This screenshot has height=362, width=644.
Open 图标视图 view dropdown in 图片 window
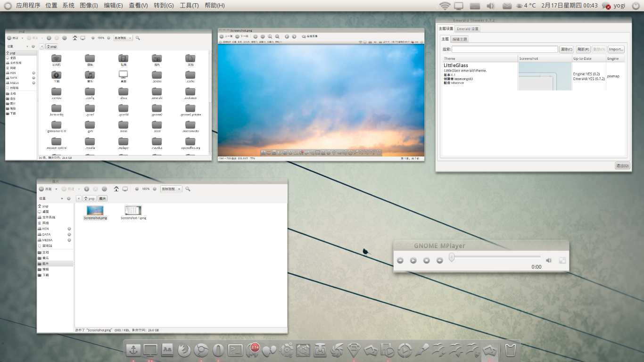coord(171,189)
